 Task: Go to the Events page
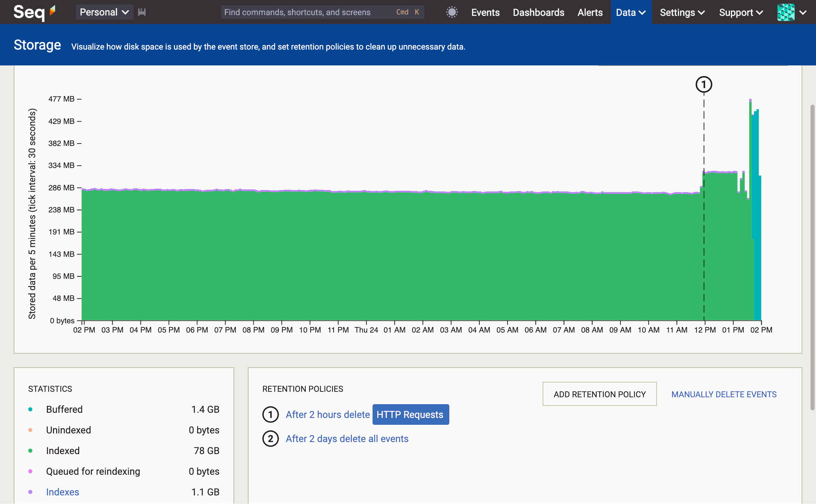[x=485, y=12]
